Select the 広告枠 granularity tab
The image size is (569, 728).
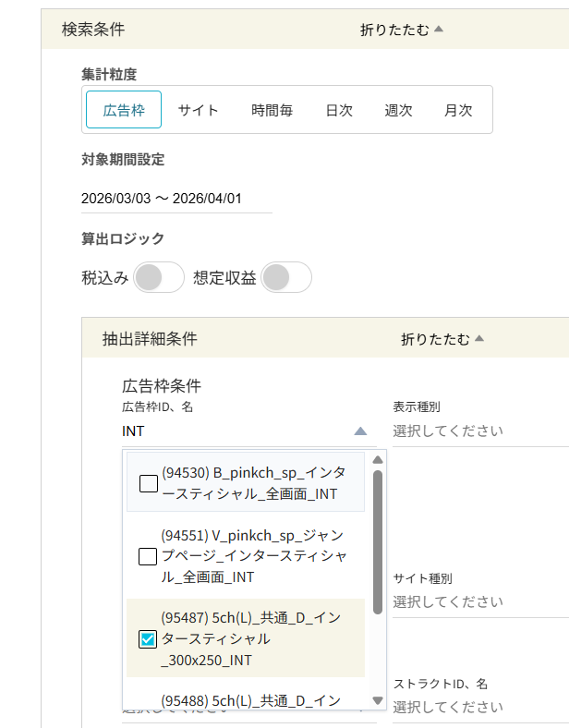click(124, 110)
